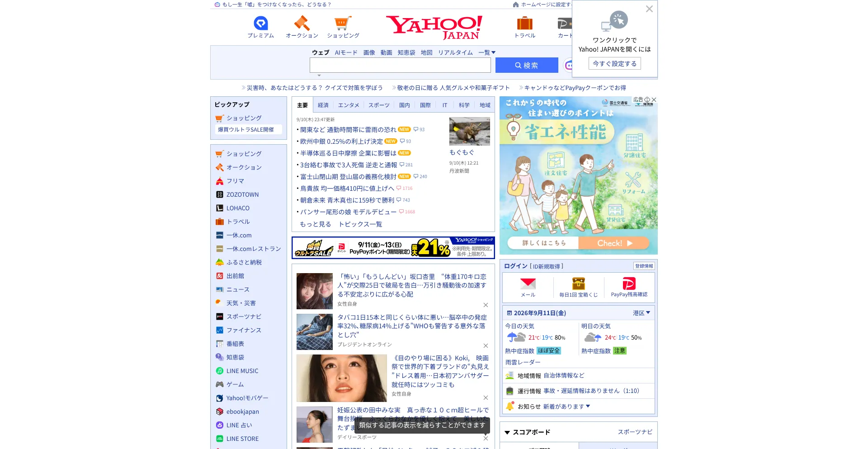Click the Check! button in the ad
Screen dimensions: 868x449
click(614, 243)
